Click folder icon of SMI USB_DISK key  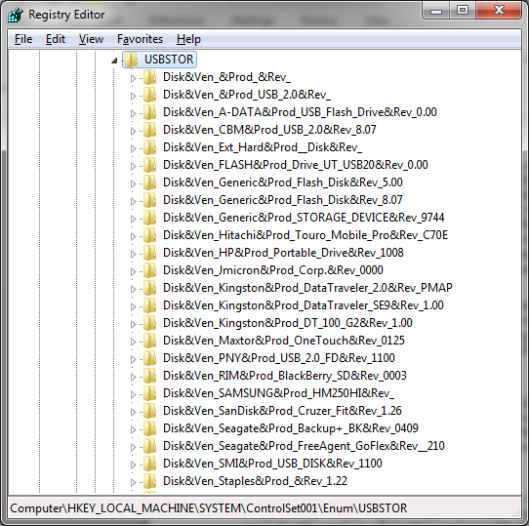coord(149,463)
